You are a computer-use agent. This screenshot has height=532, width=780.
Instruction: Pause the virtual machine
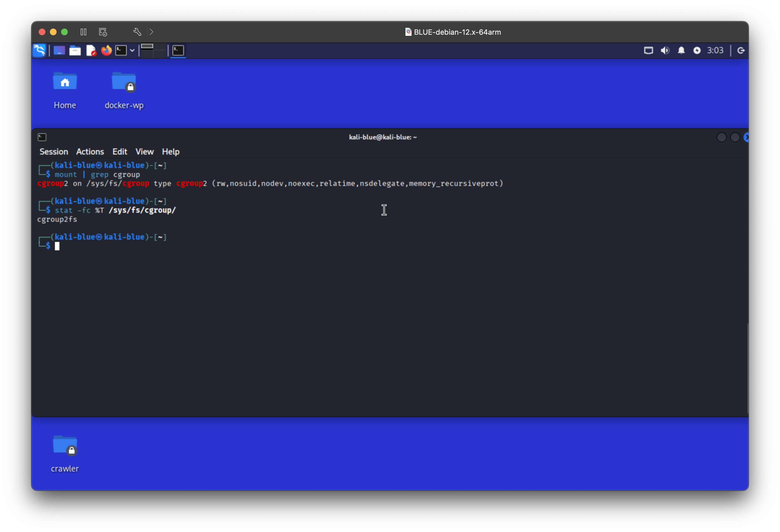pos(83,32)
